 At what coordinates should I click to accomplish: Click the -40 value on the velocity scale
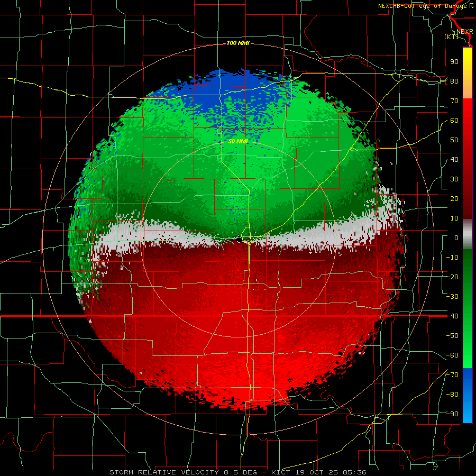(452, 316)
